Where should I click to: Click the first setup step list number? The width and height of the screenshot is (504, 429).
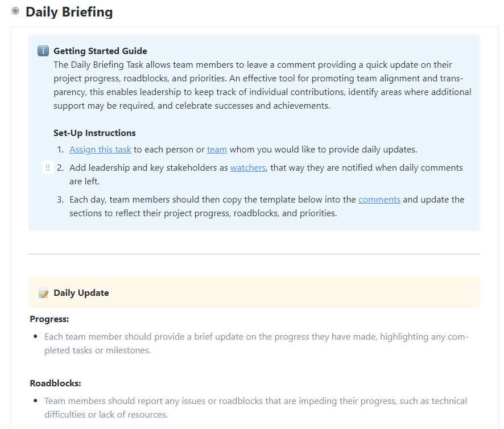coord(60,150)
